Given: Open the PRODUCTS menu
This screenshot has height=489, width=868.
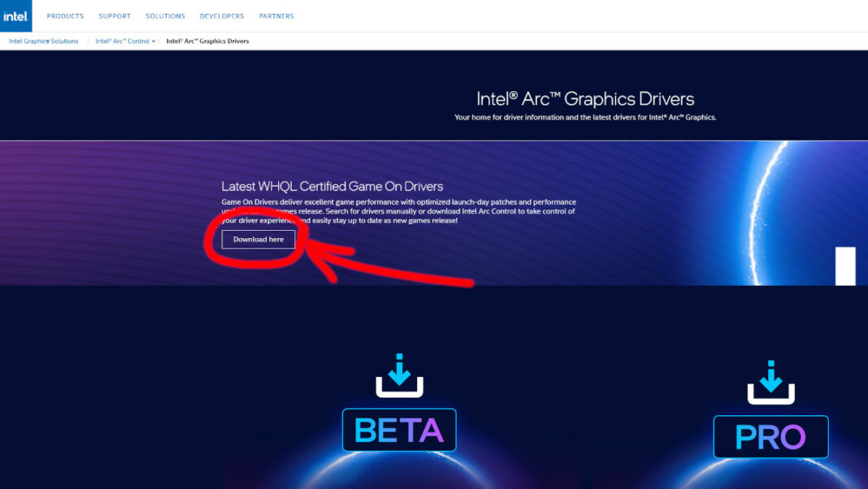Looking at the screenshot, I should pyautogui.click(x=65, y=15).
